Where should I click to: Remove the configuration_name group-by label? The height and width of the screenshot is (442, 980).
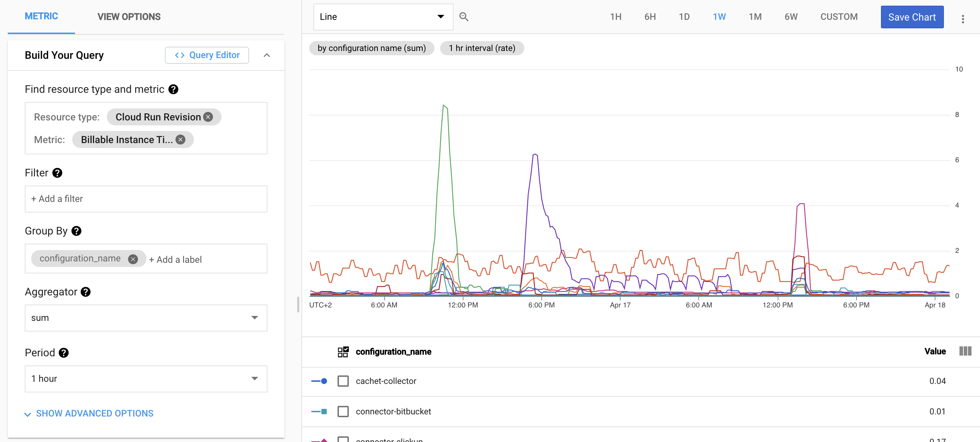point(133,259)
